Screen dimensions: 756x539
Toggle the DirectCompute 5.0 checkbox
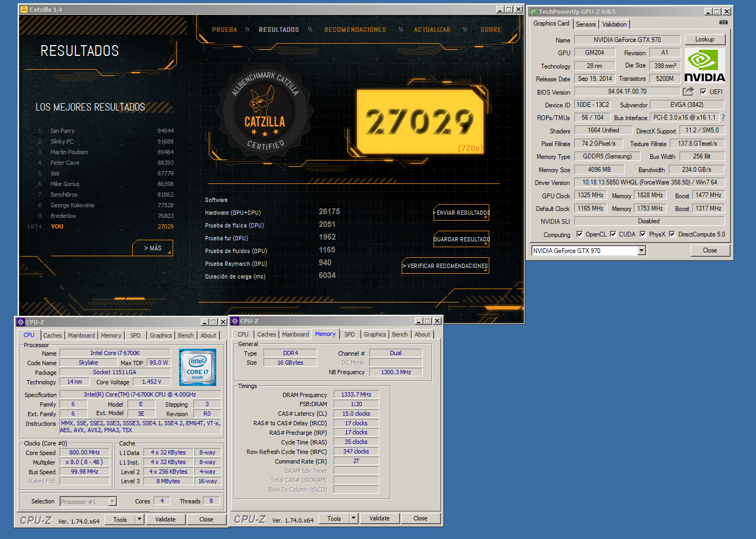point(672,234)
